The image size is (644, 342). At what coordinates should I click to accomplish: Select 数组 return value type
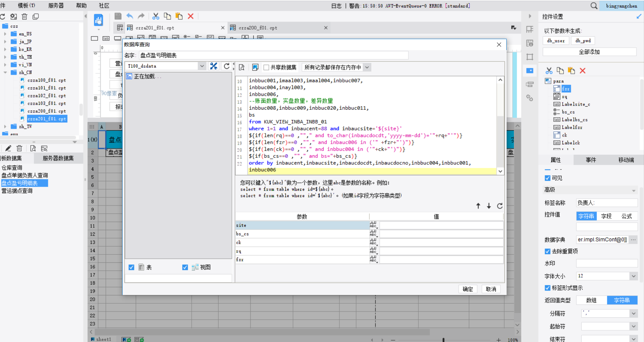(x=591, y=300)
